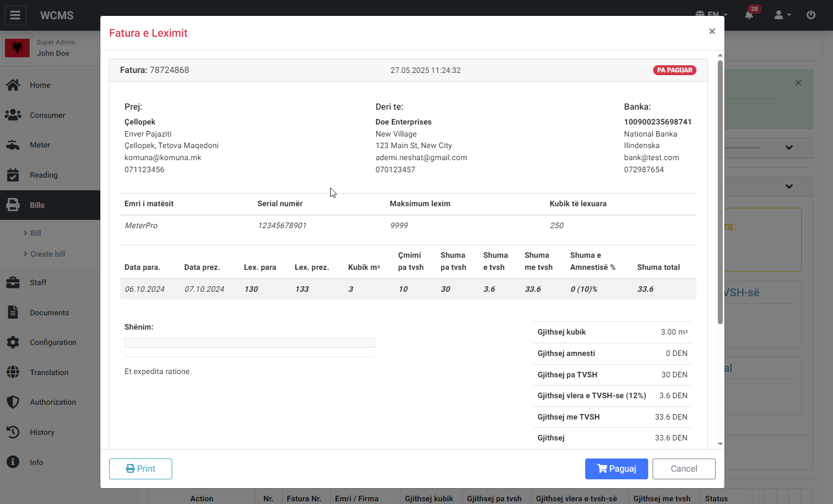Click the power logout icon
The image size is (833, 504).
click(811, 15)
